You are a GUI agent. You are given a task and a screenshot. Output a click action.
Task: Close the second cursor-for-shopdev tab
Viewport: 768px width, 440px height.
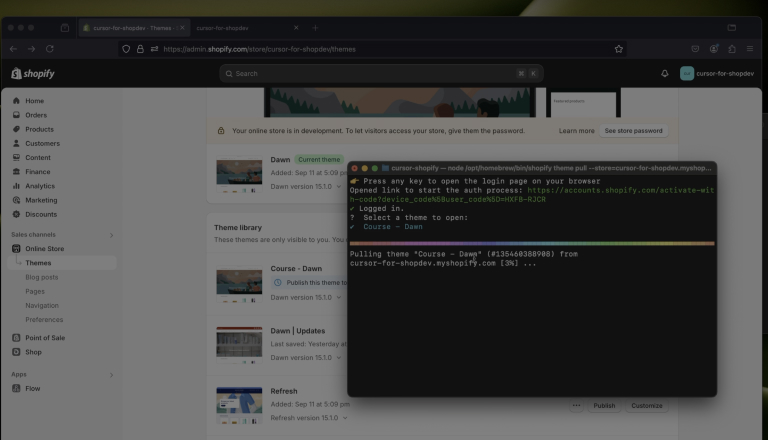click(296, 28)
